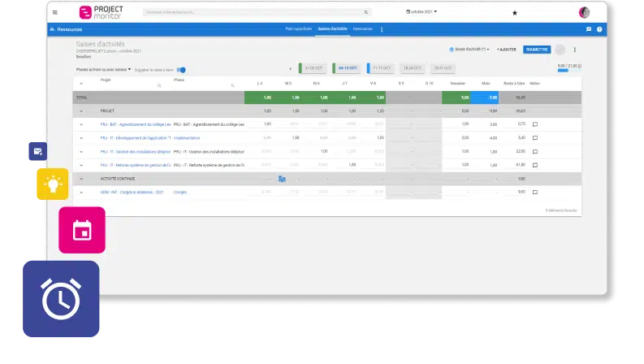Image resolution: width=644 pixels, height=364 pixels.
Task: Select the 11-17 OCT week
Action: pos(381,68)
